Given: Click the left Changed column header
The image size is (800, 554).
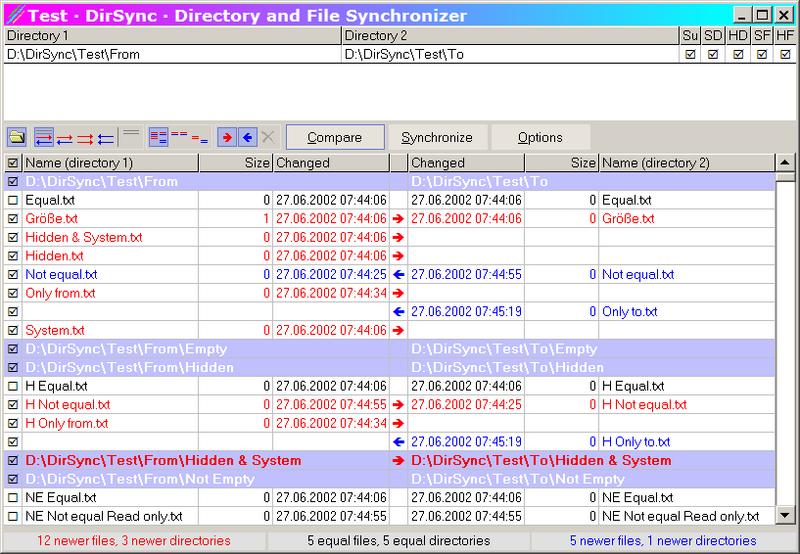Looking at the screenshot, I should click(x=331, y=163).
